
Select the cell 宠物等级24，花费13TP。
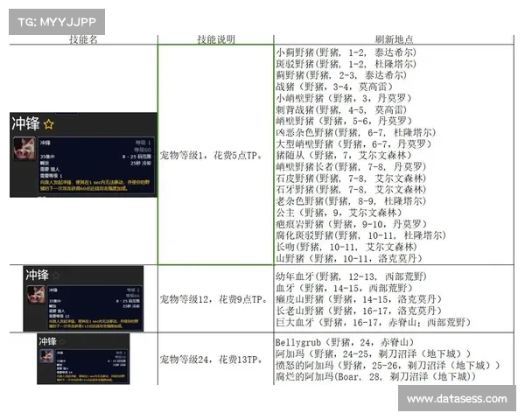point(215,360)
